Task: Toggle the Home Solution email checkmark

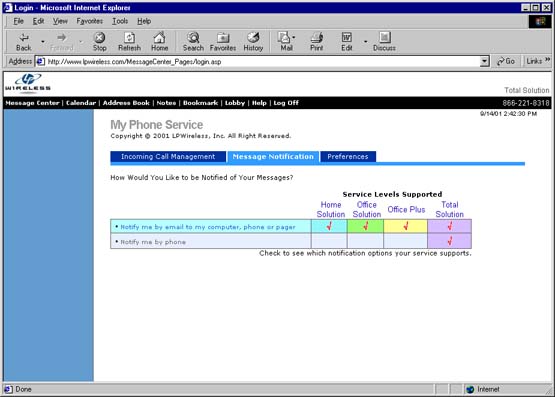Action: (x=329, y=226)
